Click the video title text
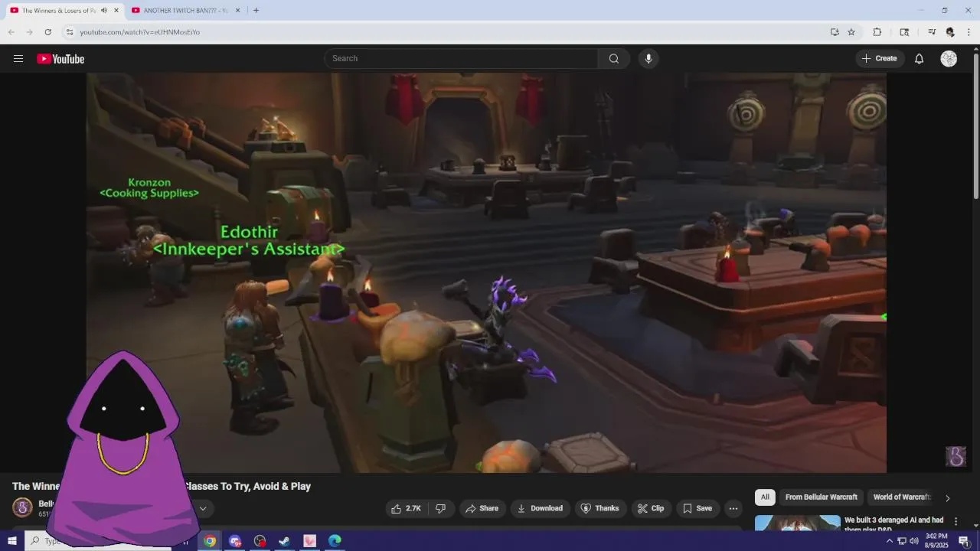Screen dimensions: 980x551 pyautogui.click(x=162, y=487)
